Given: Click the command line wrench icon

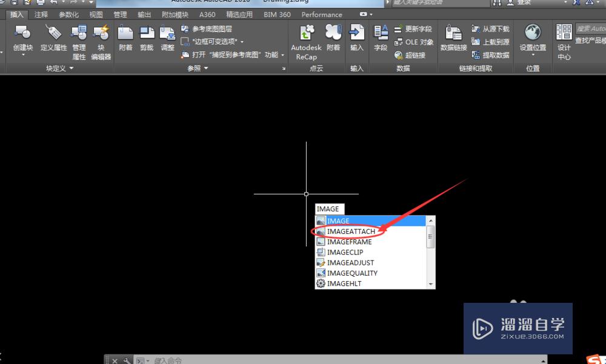Looking at the screenshot, I should pyautogui.click(x=127, y=361).
